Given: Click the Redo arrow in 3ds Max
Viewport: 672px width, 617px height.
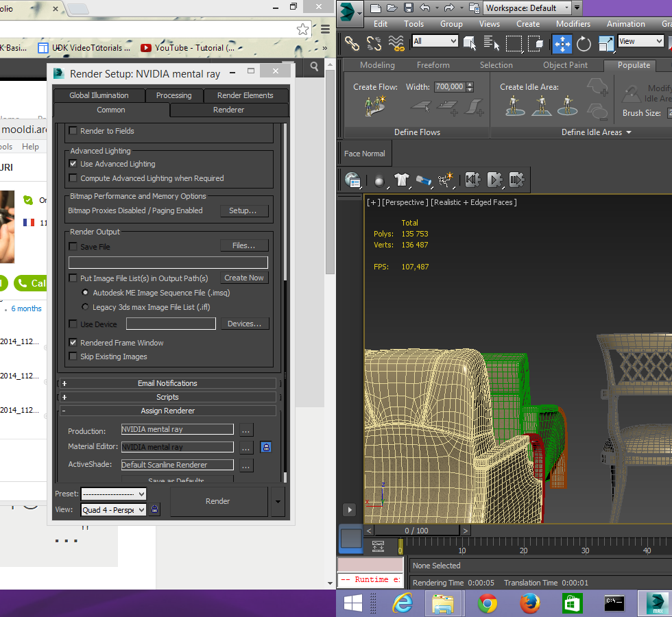Looking at the screenshot, I should pos(448,8).
